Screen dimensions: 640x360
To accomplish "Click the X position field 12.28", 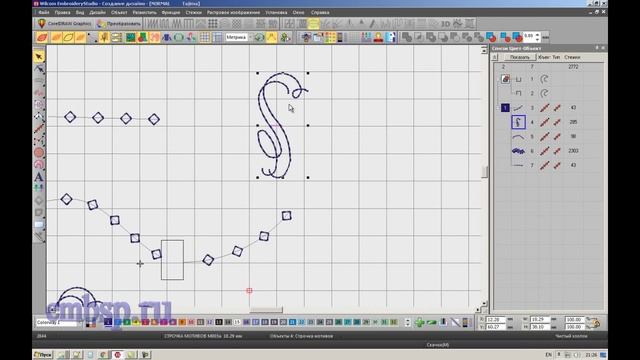I will pos(496,319).
